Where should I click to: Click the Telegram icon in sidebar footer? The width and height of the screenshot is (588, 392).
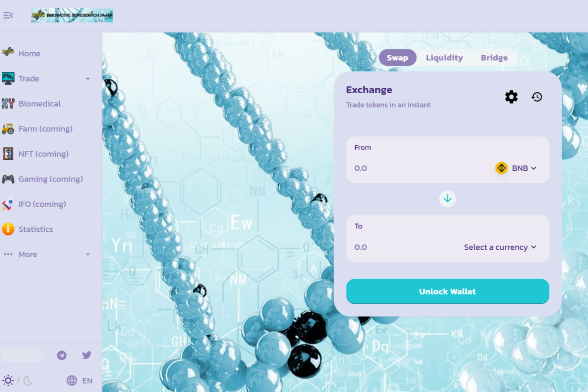pos(61,355)
